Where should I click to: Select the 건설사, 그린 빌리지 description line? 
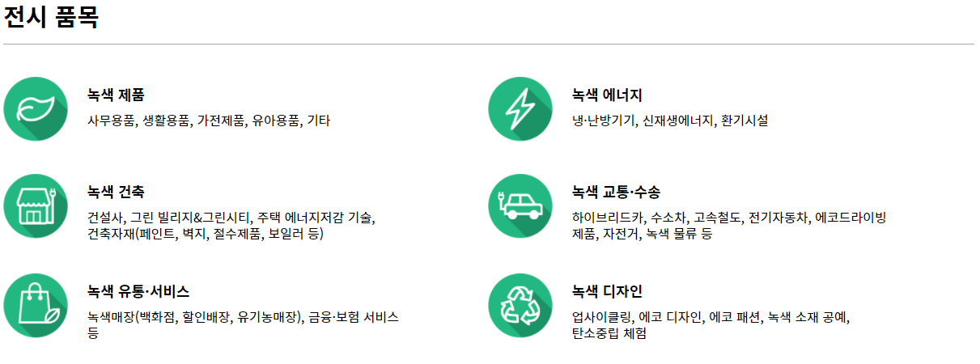[231, 218]
